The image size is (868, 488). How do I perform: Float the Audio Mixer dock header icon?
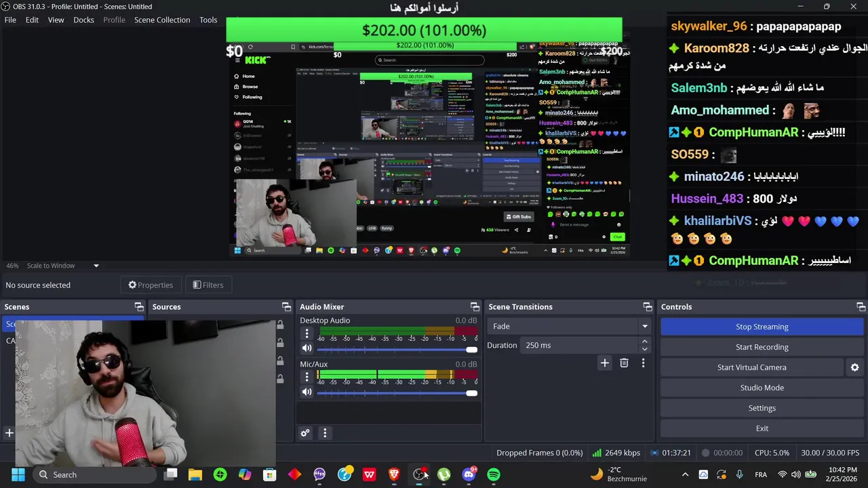point(475,307)
